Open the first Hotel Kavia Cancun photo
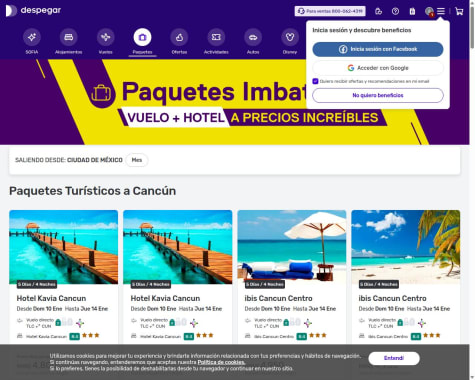This screenshot has height=380, width=475. 64,247
